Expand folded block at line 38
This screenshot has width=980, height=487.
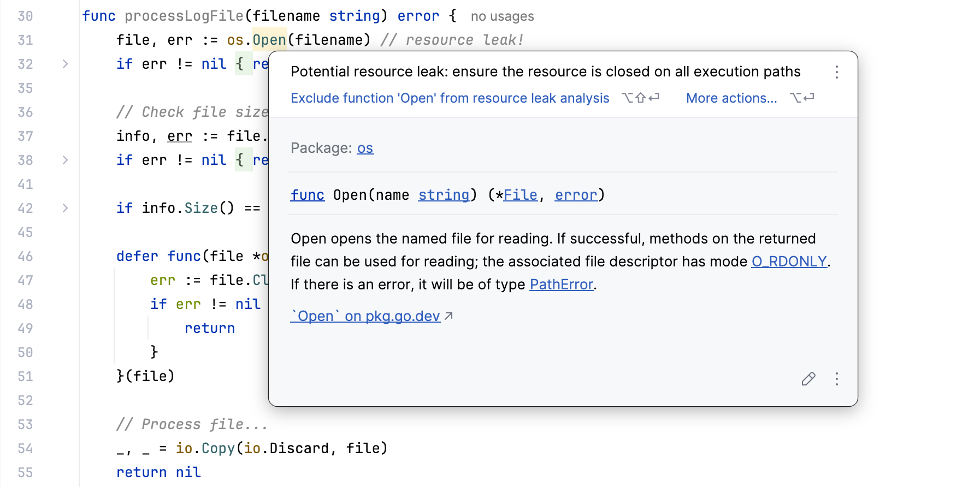[x=65, y=160]
